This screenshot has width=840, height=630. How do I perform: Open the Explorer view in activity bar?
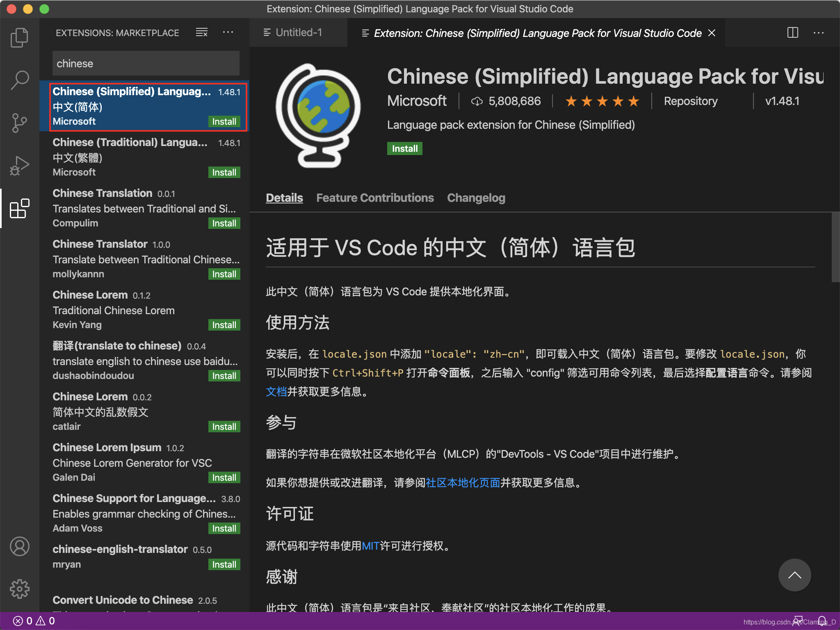(19, 37)
